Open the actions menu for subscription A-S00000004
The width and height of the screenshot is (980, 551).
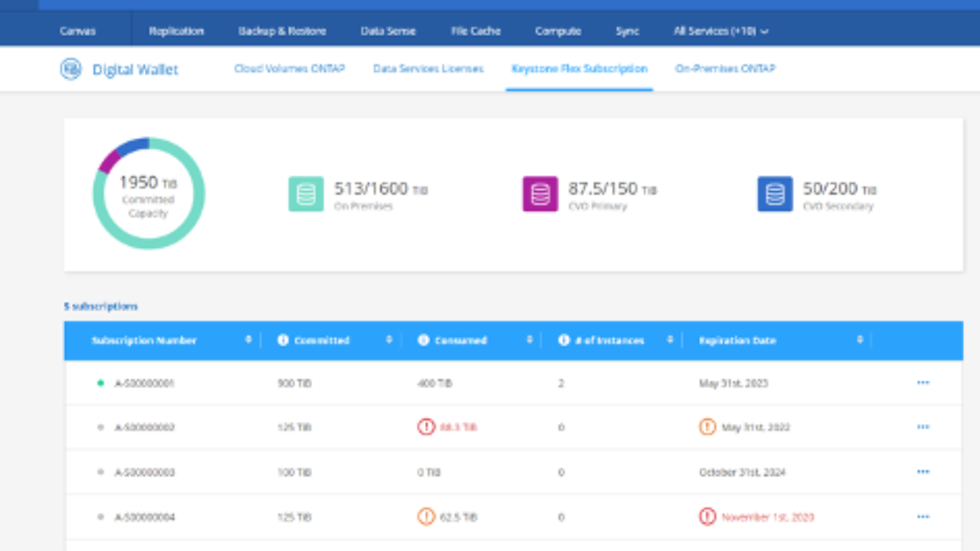point(923,517)
